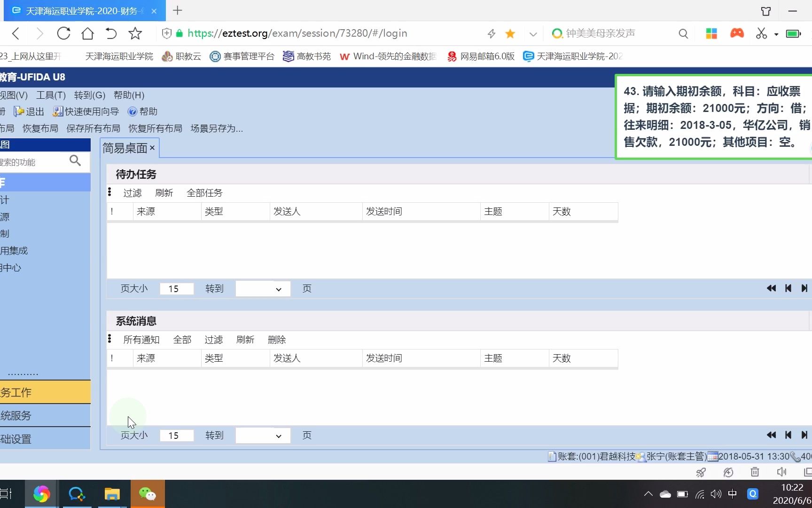Select the 业务工作 sidebar section
The width and height of the screenshot is (812, 508).
(45, 392)
